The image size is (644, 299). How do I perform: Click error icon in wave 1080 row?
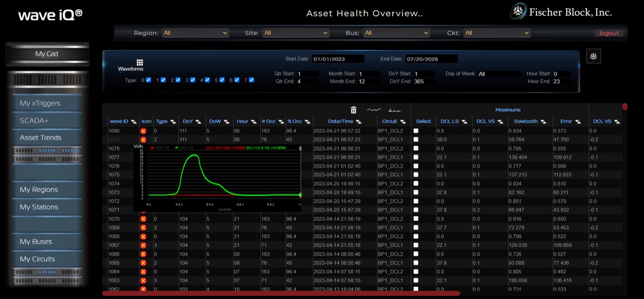pos(143,131)
